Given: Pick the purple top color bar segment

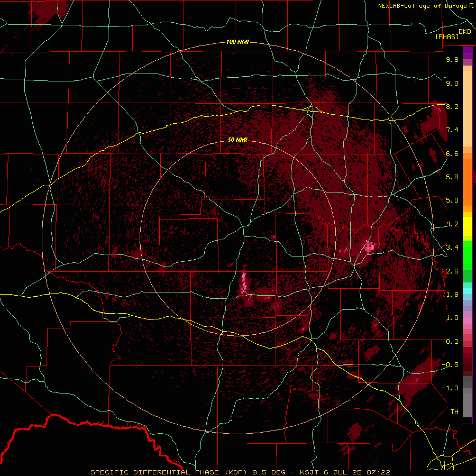Looking at the screenshot, I should click(467, 53).
